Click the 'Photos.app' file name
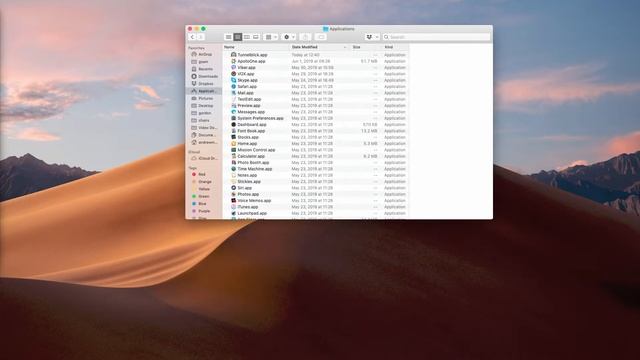 click(x=248, y=194)
